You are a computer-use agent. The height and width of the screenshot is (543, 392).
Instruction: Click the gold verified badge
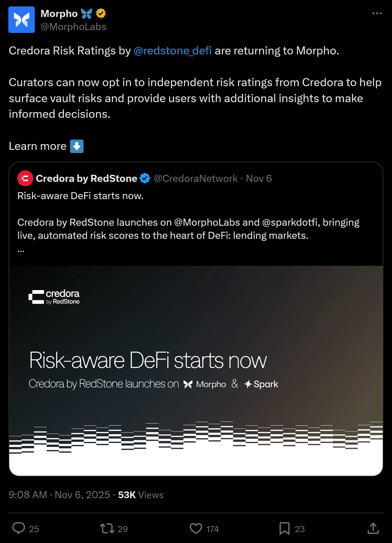(x=101, y=13)
